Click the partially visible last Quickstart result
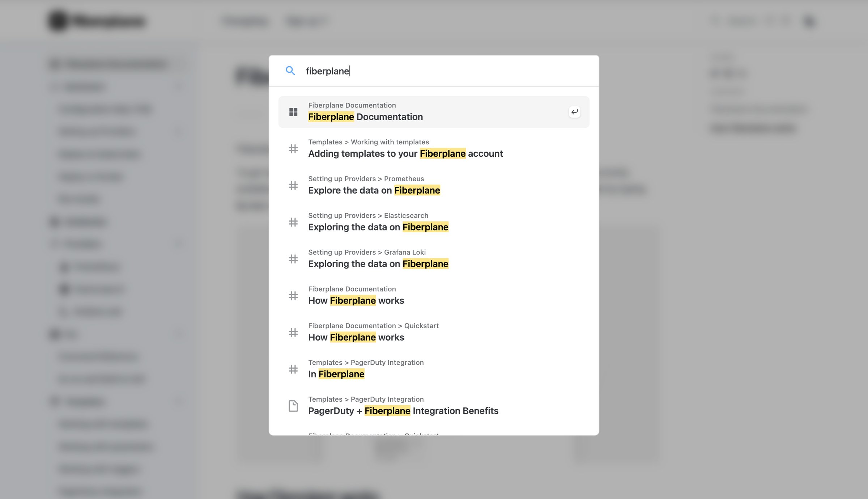Screen dimensions: 868x499 point(434,433)
